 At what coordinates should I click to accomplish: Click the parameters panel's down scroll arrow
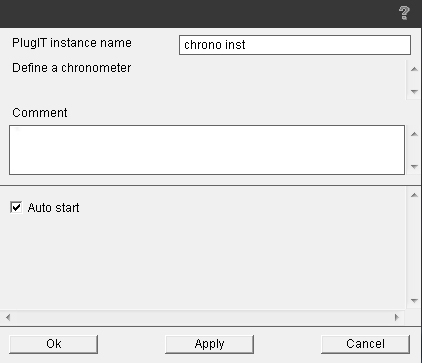tap(414, 301)
